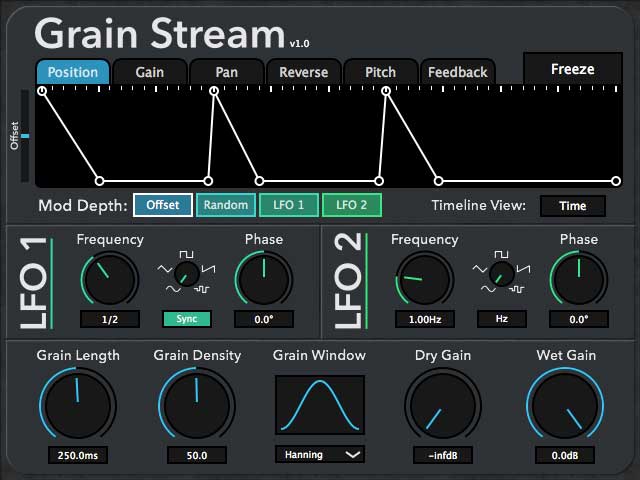Switch to the Pitch tab
The image size is (640, 480).
click(x=380, y=72)
